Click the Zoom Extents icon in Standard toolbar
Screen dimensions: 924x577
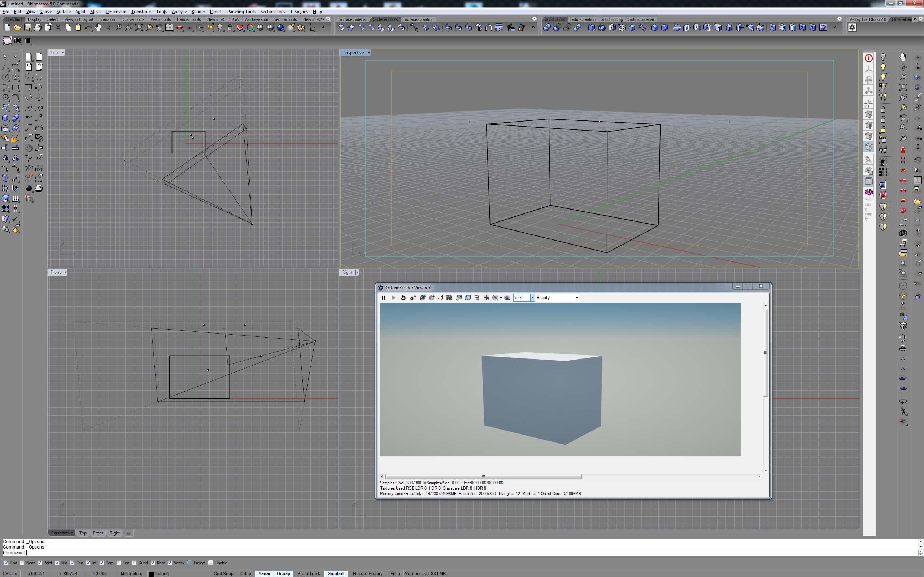pos(139,27)
